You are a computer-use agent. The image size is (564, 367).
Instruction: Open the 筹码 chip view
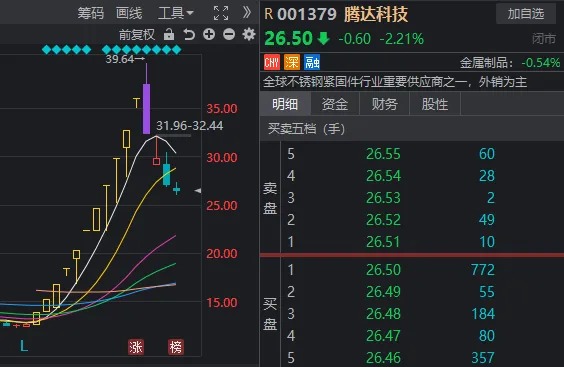tap(91, 13)
